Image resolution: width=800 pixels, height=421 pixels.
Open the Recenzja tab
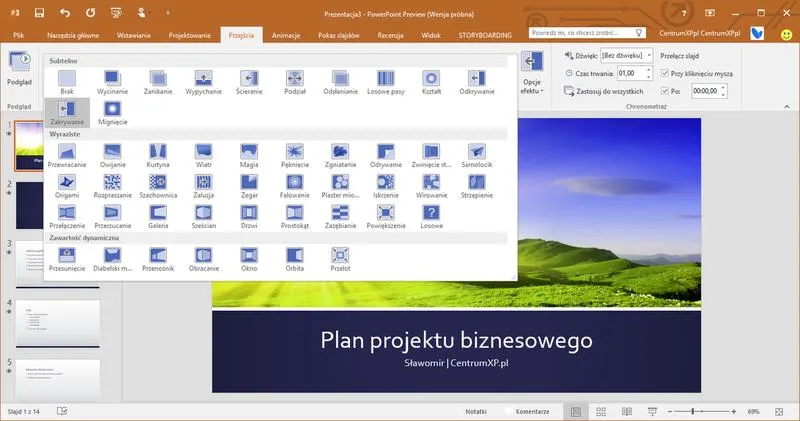pos(390,35)
